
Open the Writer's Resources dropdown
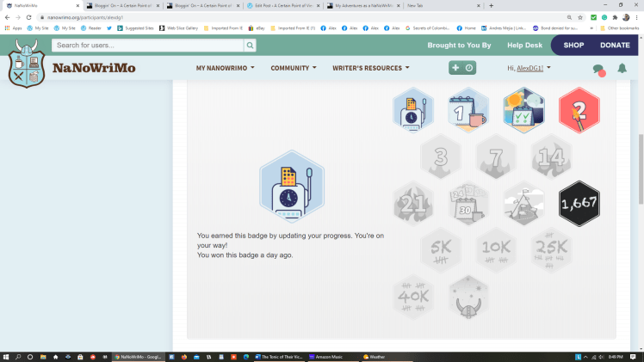point(370,68)
